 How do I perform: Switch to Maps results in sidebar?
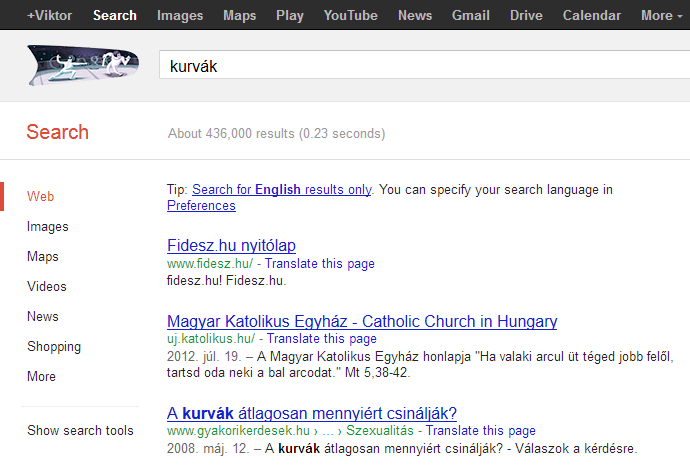tap(43, 257)
